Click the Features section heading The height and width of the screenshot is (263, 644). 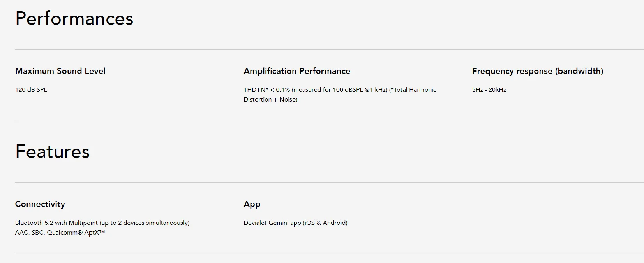tap(52, 151)
